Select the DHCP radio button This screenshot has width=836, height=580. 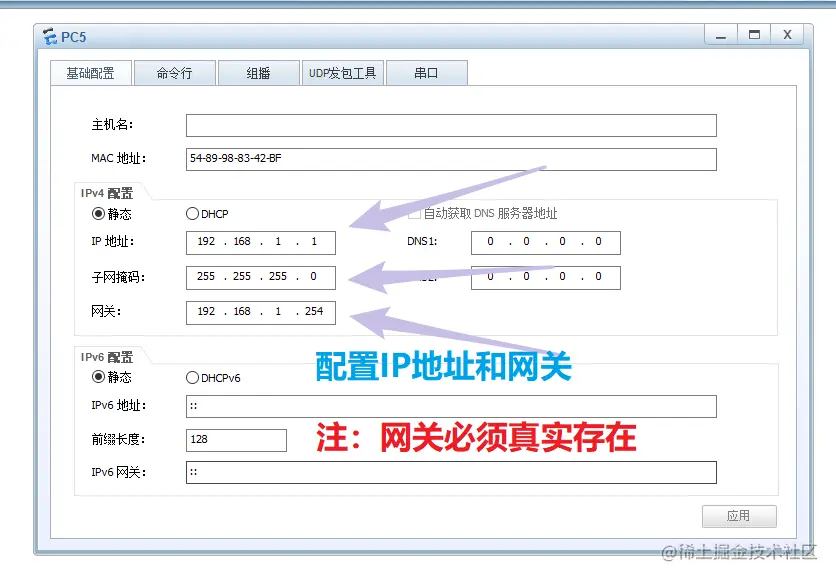192,214
